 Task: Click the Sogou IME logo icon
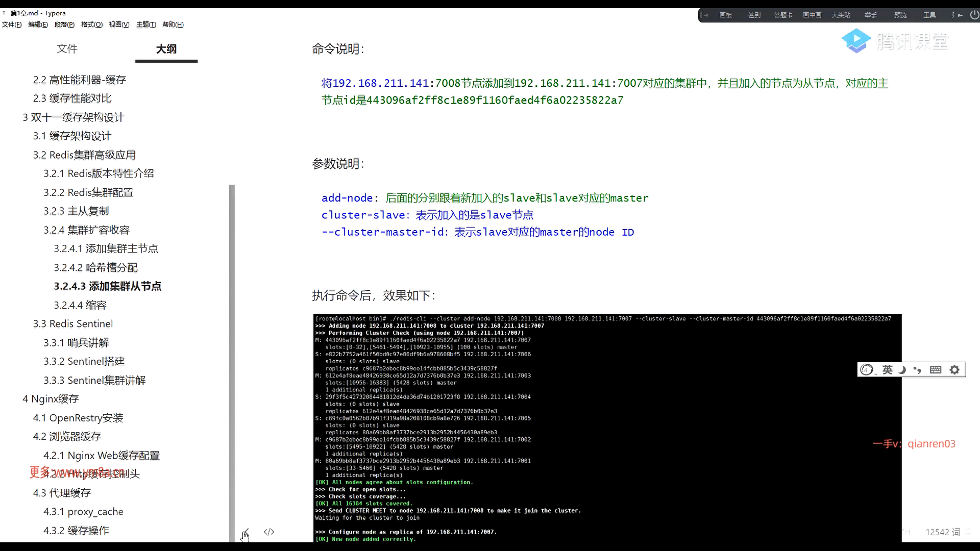pyautogui.click(x=867, y=370)
